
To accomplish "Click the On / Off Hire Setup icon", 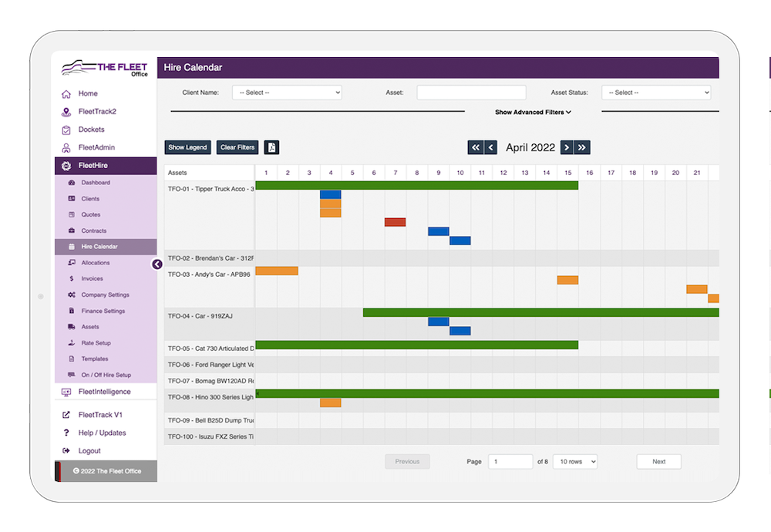I will click(x=71, y=375).
